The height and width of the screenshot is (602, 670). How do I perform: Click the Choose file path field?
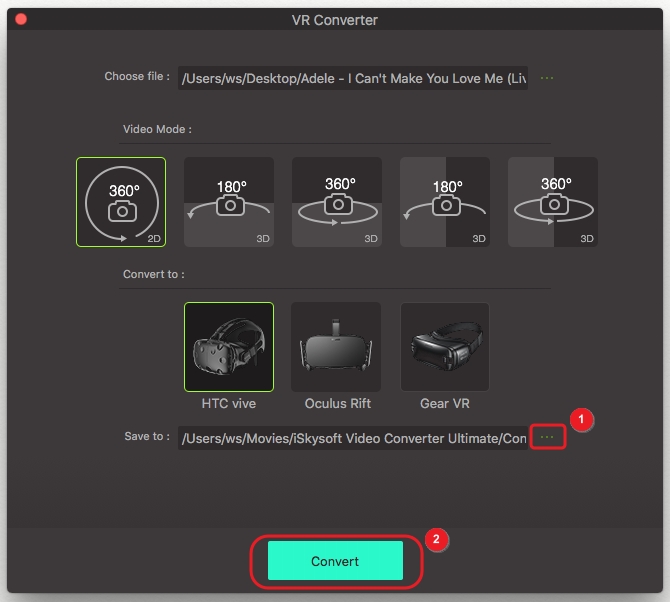(353, 79)
